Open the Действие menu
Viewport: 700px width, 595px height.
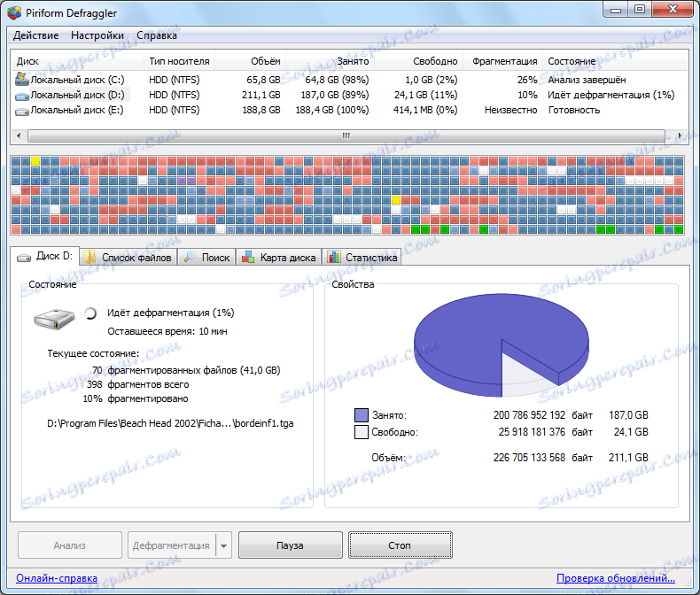35,35
